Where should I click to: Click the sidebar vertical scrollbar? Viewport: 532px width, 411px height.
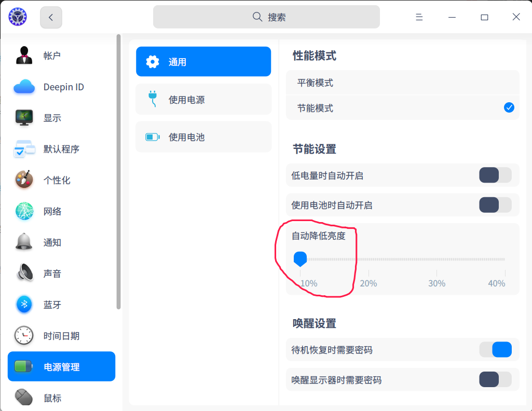tap(118, 172)
